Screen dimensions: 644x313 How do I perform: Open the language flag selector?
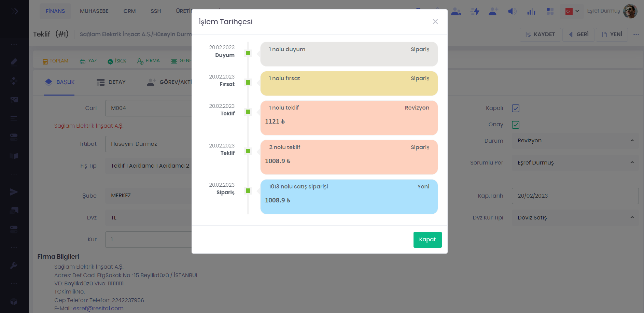coord(572,11)
